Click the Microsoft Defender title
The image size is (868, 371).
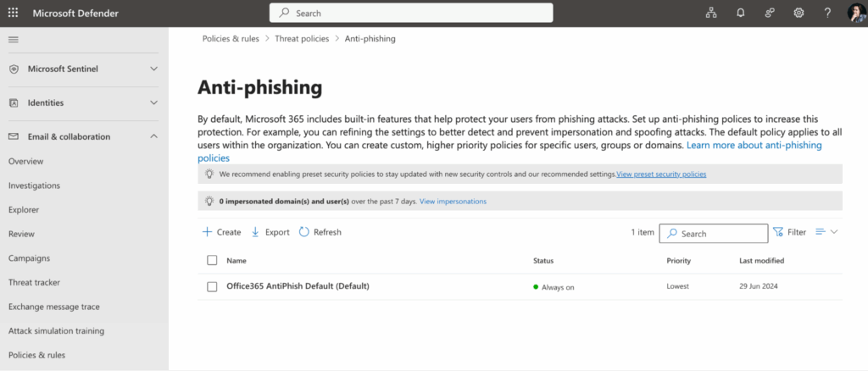(75, 14)
